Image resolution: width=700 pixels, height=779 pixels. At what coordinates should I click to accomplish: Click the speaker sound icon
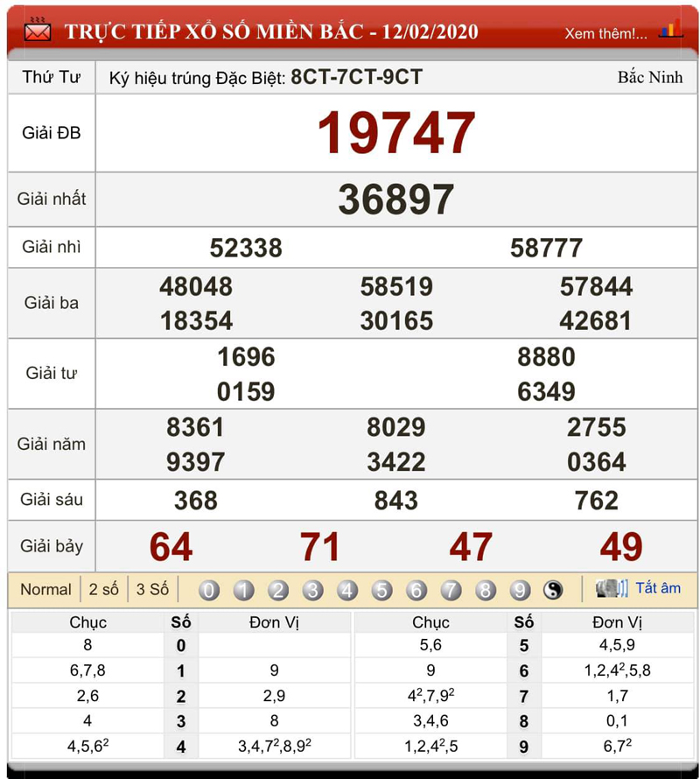(611, 588)
